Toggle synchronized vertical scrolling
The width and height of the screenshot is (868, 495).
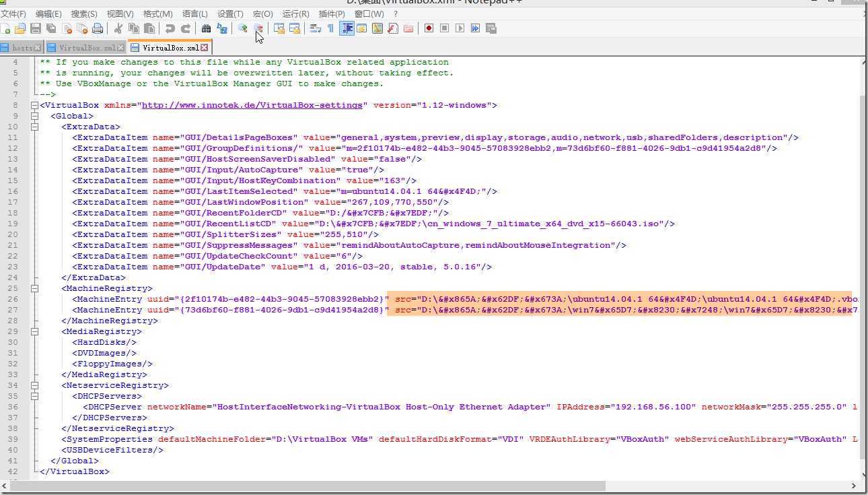[279, 28]
